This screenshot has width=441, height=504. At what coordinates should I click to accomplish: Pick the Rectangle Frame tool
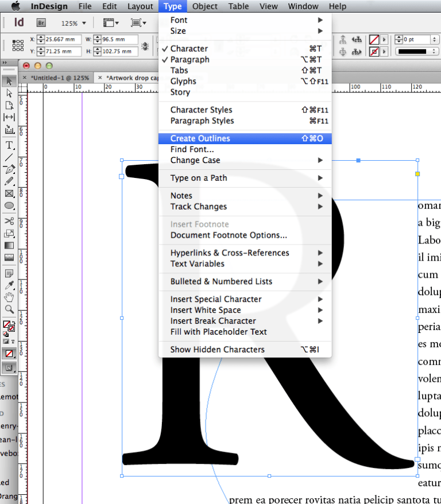[x=9, y=193]
